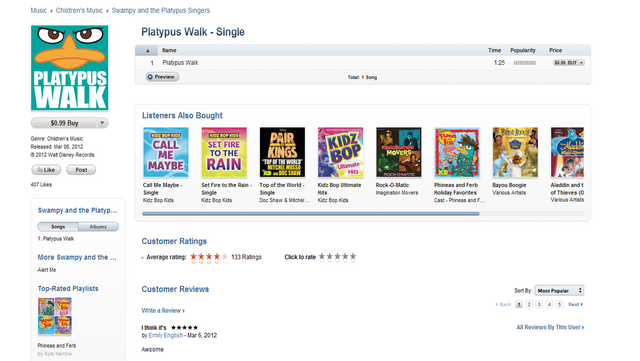Expand track row buy options arrow
Screen dimensions: 640x361
point(582,63)
